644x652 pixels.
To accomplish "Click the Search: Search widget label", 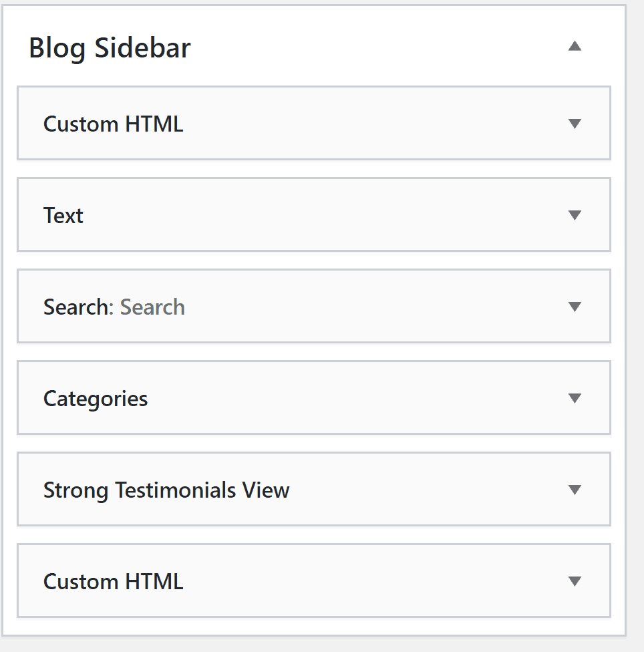I will pyautogui.click(x=114, y=307).
